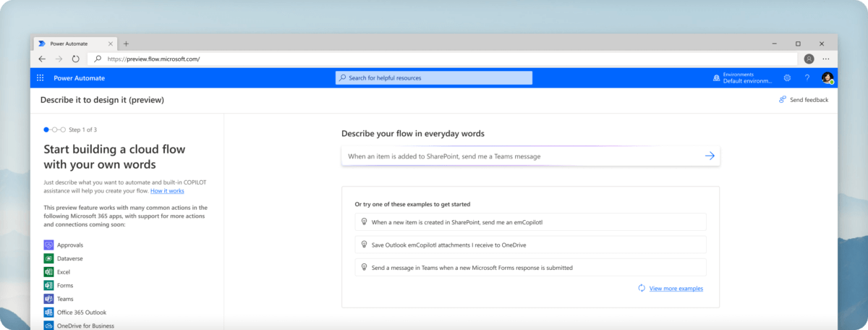Click the browser forward arrow
Viewport: 868px width, 330px height.
point(59,59)
